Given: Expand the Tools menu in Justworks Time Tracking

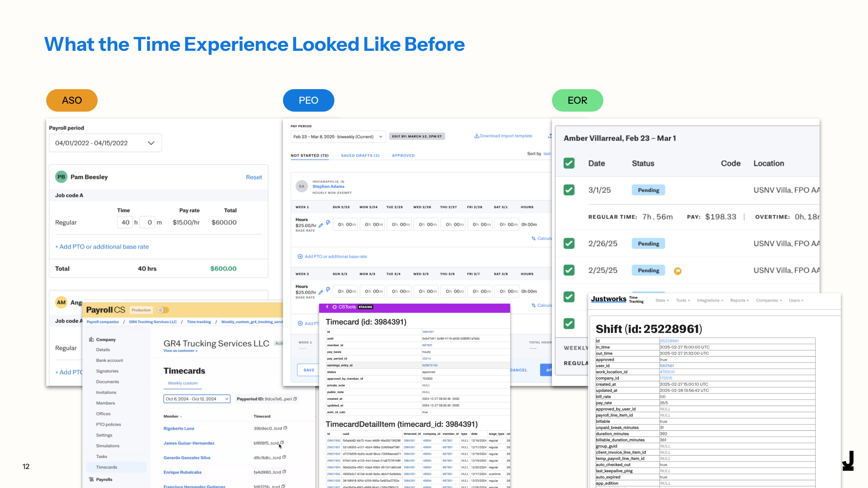Looking at the screenshot, I should click(x=683, y=300).
